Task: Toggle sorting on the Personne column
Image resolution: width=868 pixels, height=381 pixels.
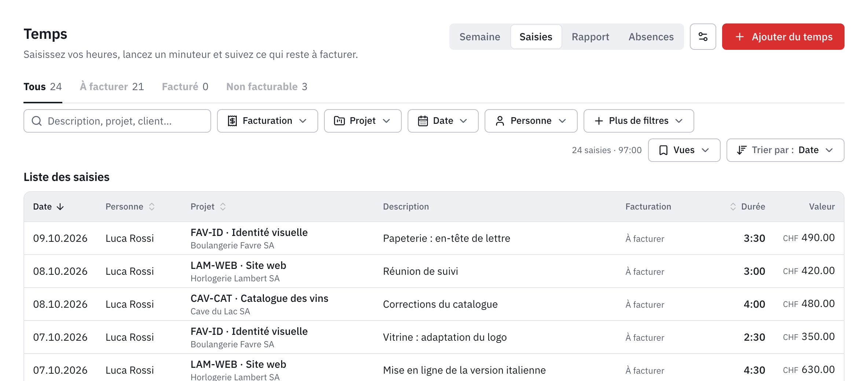Action: click(152, 207)
